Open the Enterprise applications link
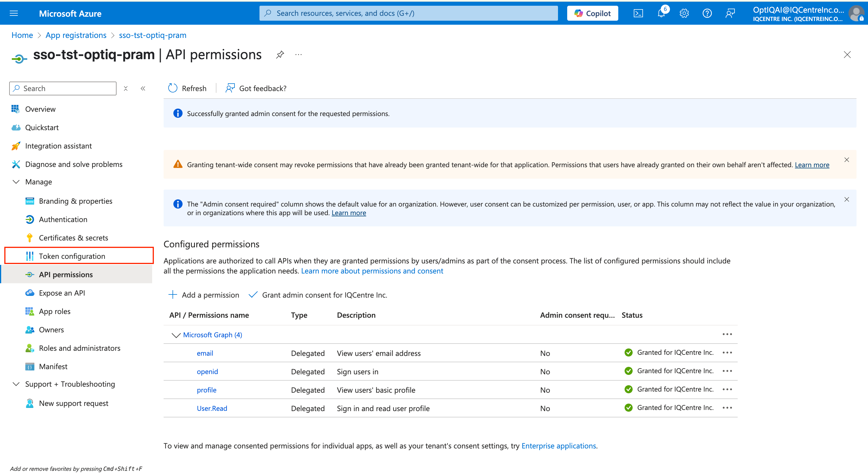Image resolution: width=868 pixels, height=474 pixels. pyautogui.click(x=559, y=446)
